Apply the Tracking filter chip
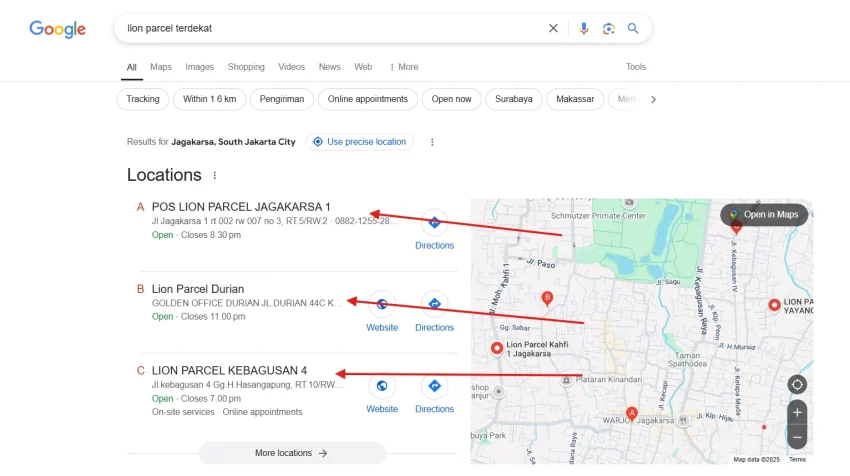This screenshot has width=850, height=476. [143, 99]
